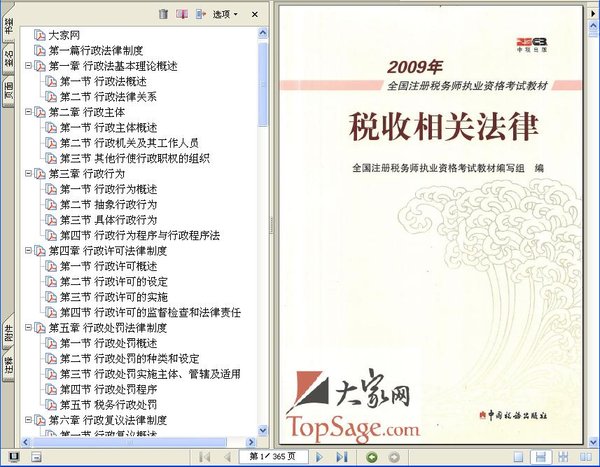
Task: Click document scroll down arrow
Action: [593, 442]
